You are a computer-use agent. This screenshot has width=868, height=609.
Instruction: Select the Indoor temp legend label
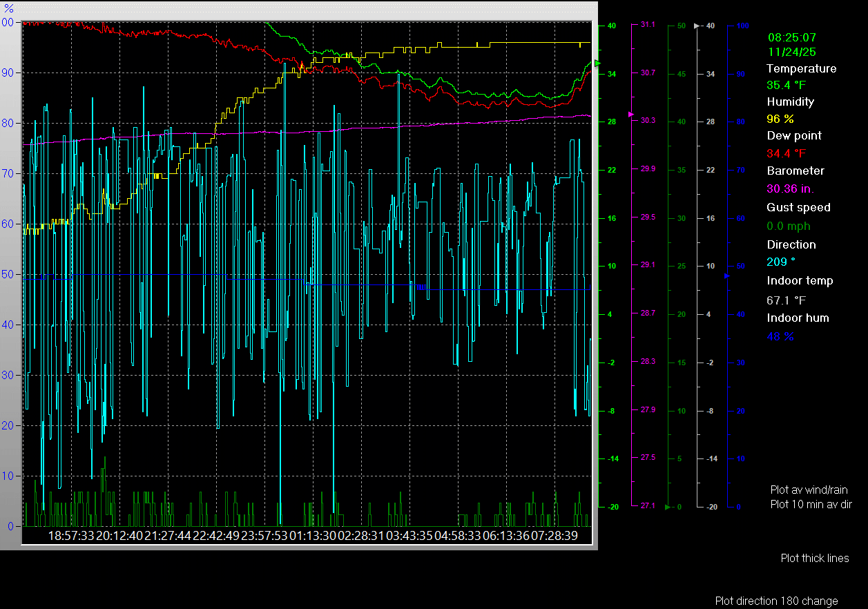tap(800, 280)
